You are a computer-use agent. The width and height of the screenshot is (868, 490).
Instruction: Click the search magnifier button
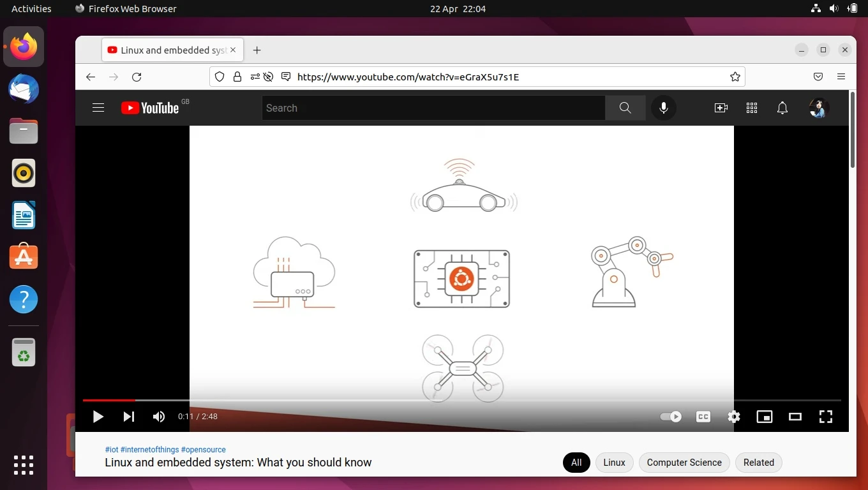click(625, 108)
